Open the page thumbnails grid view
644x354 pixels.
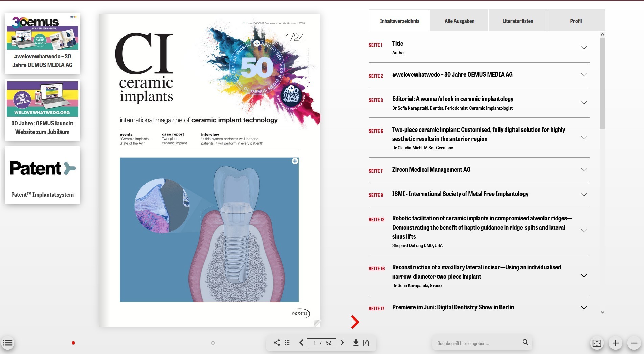click(x=287, y=343)
